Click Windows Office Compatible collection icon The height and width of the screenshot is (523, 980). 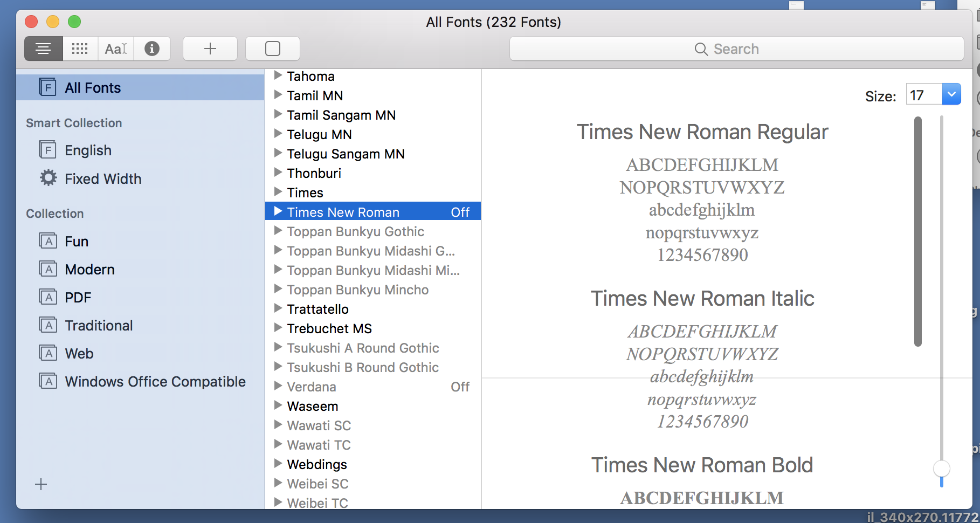click(x=48, y=381)
